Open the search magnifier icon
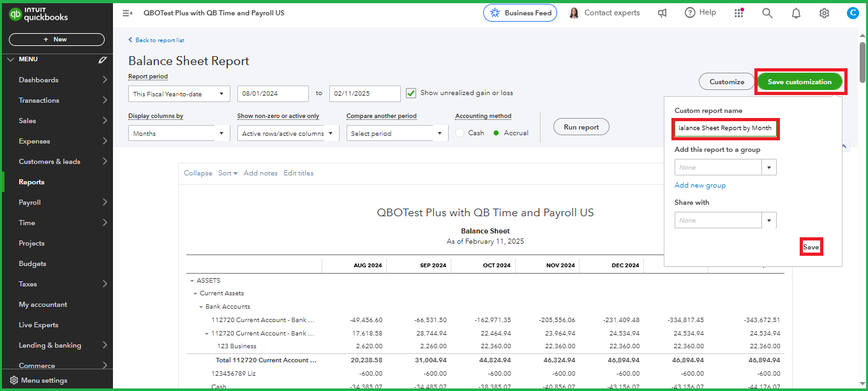Screen dimensions: 868x391 pyautogui.click(x=767, y=13)
